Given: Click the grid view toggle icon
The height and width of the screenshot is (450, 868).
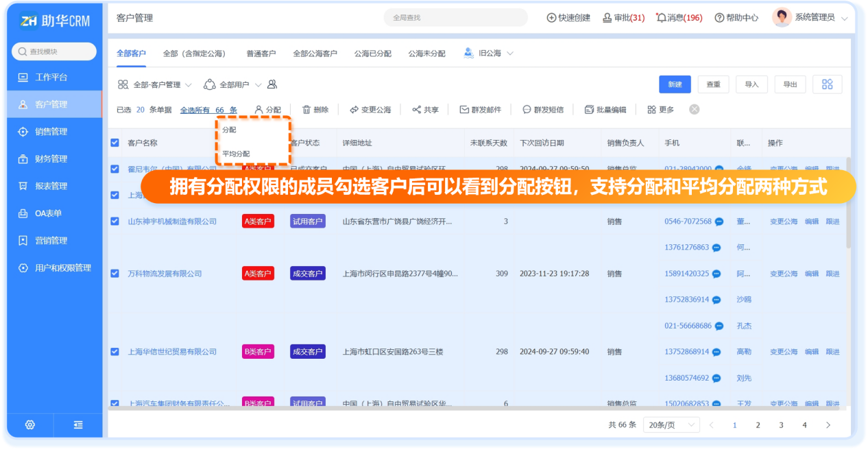Looking at the screenshot, I should [x=827, y=84].
